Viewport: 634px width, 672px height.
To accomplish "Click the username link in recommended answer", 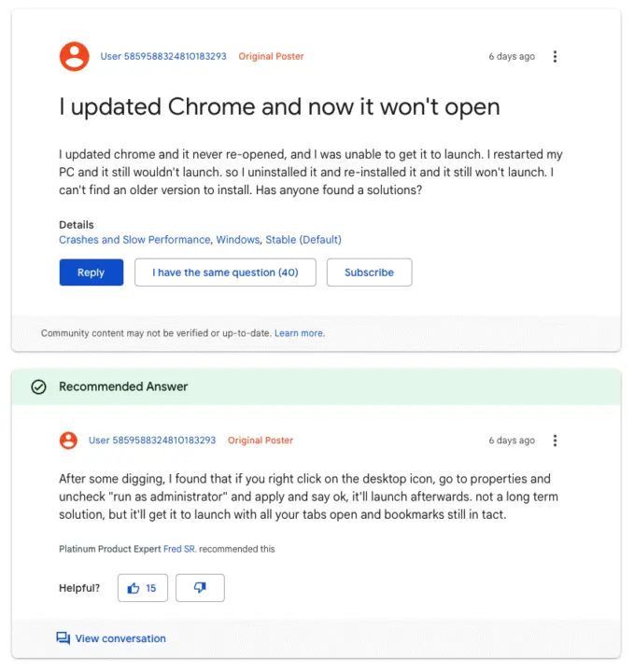I will 152,441.
